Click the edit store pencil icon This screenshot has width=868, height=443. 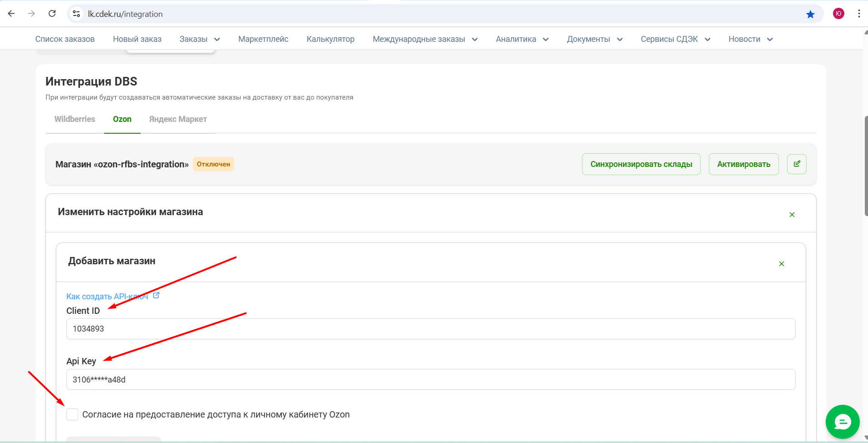[797, 164]
